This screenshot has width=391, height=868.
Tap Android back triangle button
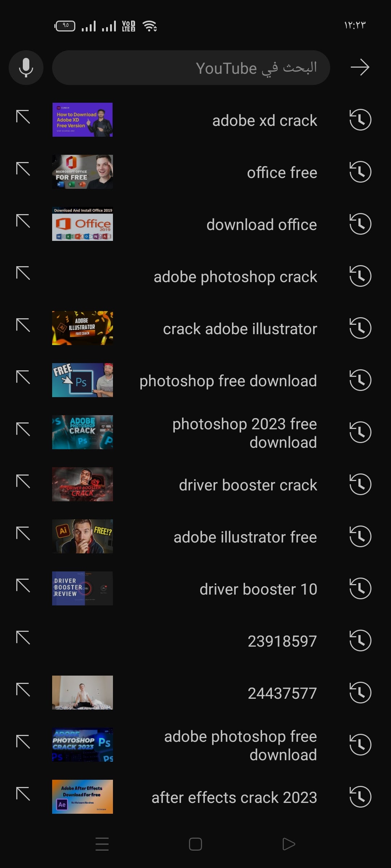click(x=289, y=844)
